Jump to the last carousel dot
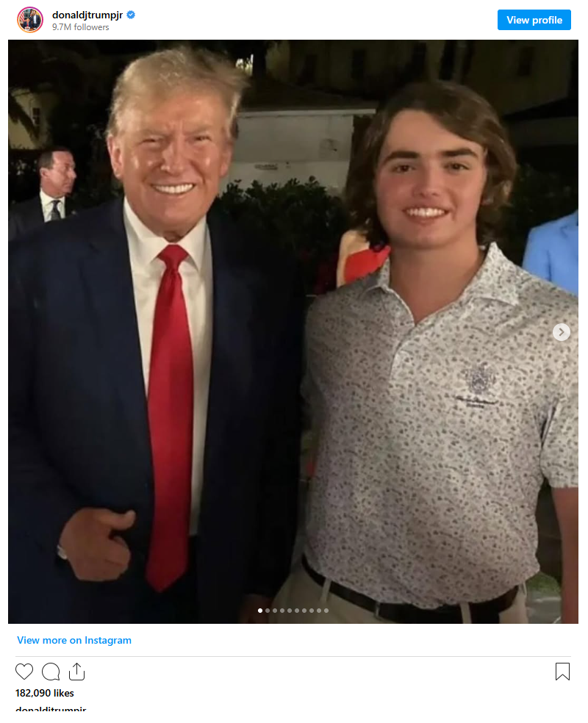Viewport: 588px width, 723px height. pyautogui.click(x=326, y=611)
